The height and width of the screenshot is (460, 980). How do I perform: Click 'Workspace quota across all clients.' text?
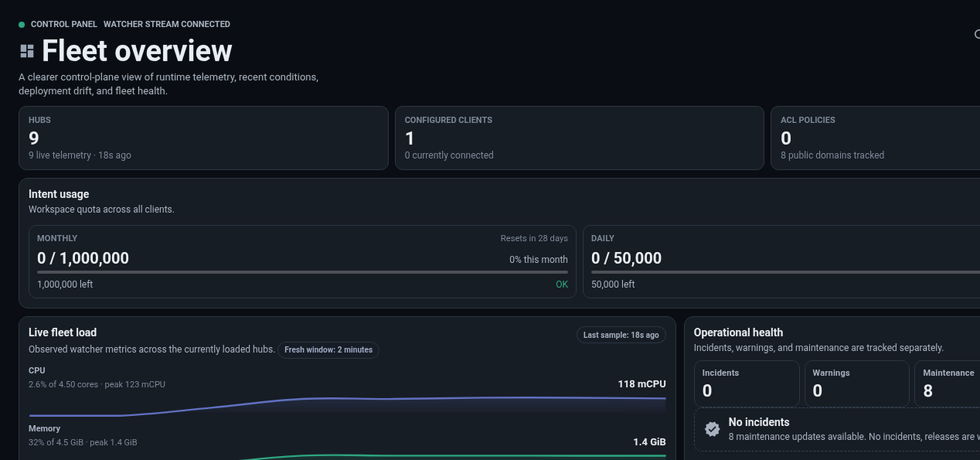click(x=101, y=210)
